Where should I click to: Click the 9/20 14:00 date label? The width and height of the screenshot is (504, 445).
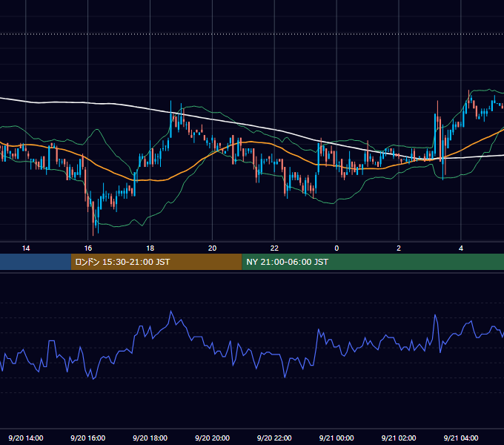click(26, 438)
